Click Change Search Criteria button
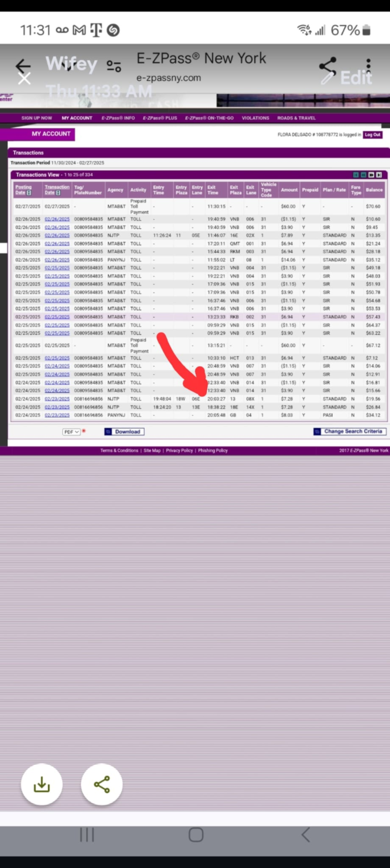This screenshot has width=390, height=868. pyautogui.click(x=350, y=431)
